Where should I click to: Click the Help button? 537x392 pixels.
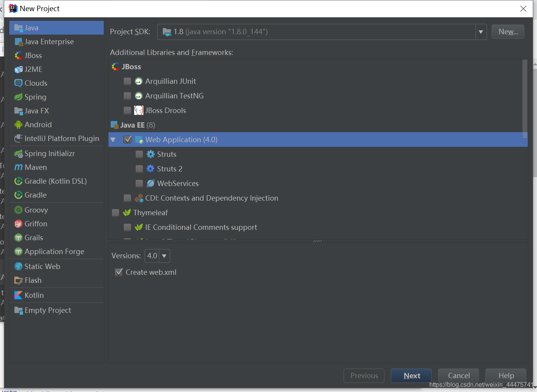pos(506,376)
